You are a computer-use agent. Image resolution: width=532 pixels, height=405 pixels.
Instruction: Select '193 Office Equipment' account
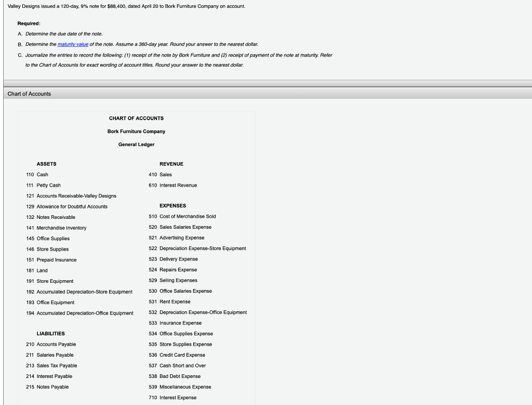[50, 302]
